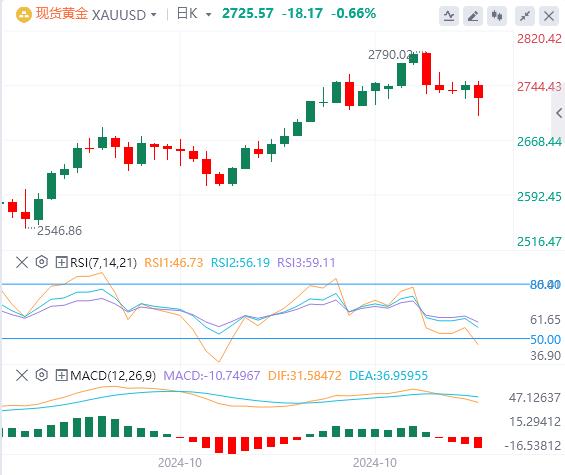Click the RSI2:56.19 value

(x=240, y=262)
